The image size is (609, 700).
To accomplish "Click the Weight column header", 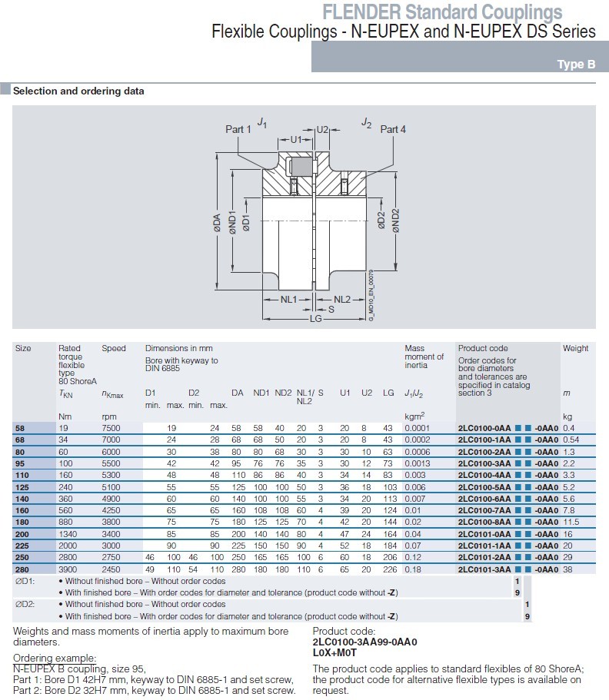I will pos(575,348).
